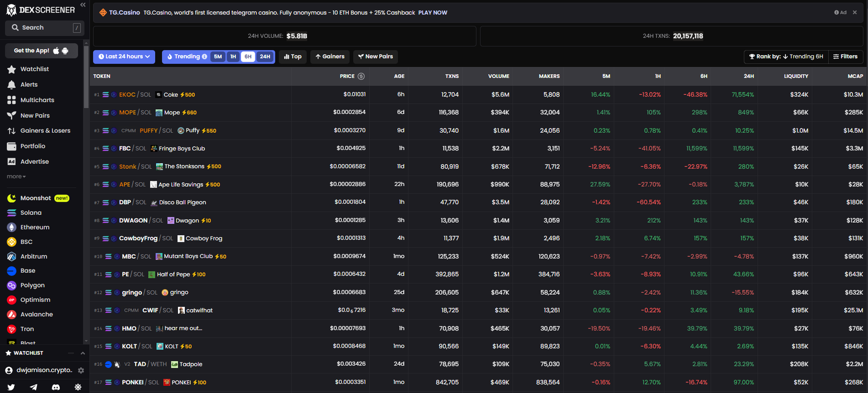This screenshot has height=393, width=868.
Task: Select the 1H trending interval
Action: [233, 56]
